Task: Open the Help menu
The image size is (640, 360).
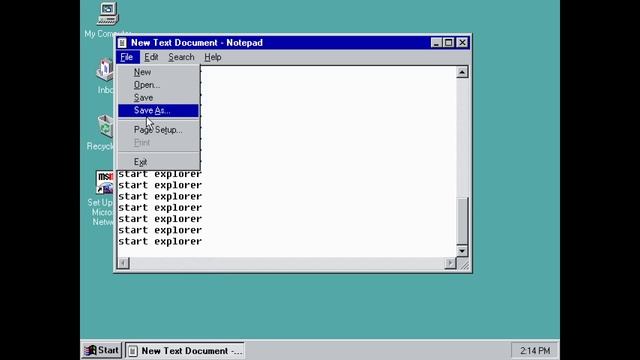Action: pos(213,57)
